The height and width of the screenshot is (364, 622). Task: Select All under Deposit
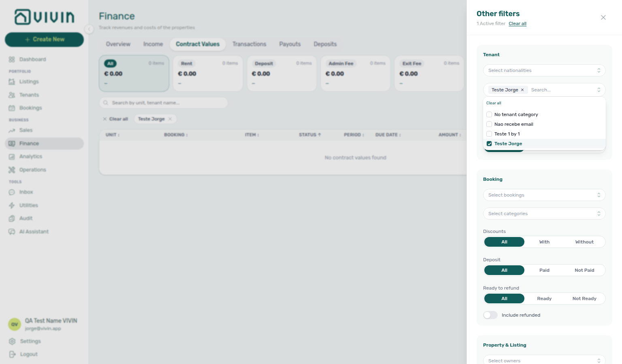tap(504, 270)
